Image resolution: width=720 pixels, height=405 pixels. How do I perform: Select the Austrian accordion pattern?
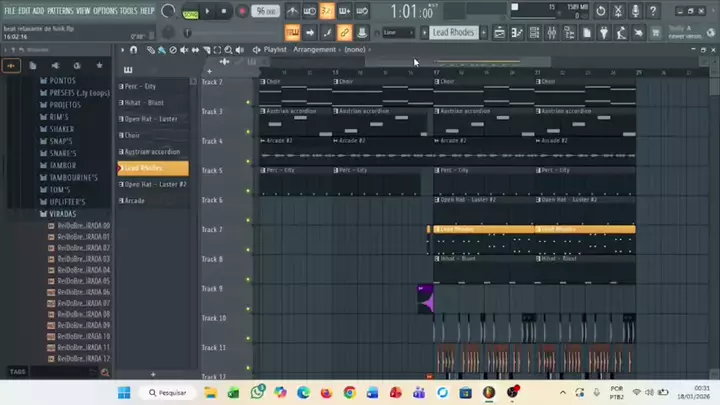152,152
